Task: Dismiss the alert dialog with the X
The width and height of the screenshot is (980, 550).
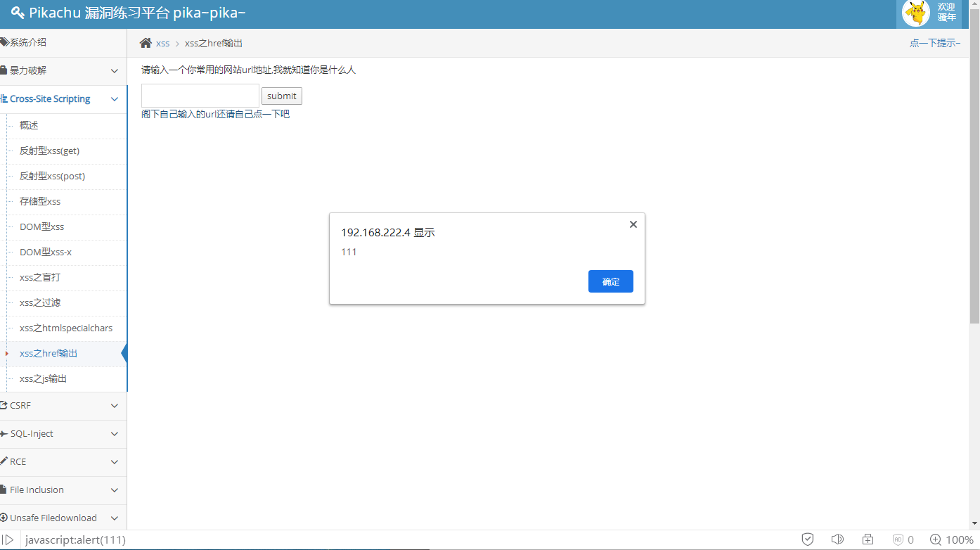Action: click(633, 224)
